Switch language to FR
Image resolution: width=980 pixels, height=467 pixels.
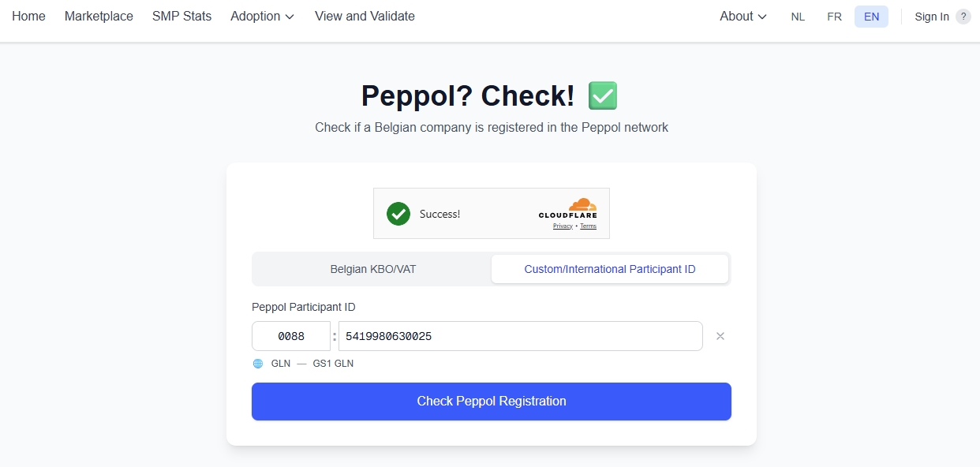click(834, 17)
